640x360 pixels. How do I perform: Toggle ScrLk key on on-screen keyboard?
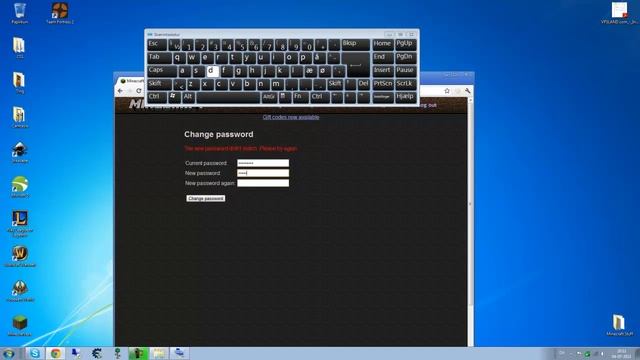click(405, 84)
